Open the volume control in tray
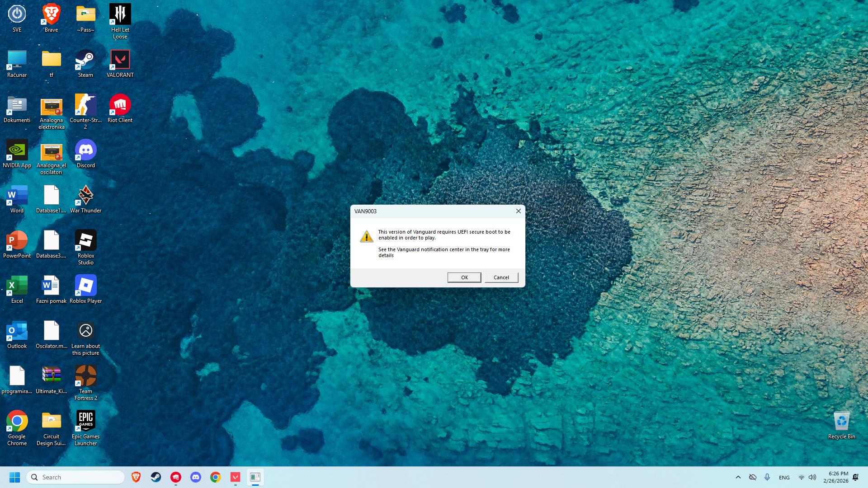This screenshot has height=488, width=868. click(812, 477)
